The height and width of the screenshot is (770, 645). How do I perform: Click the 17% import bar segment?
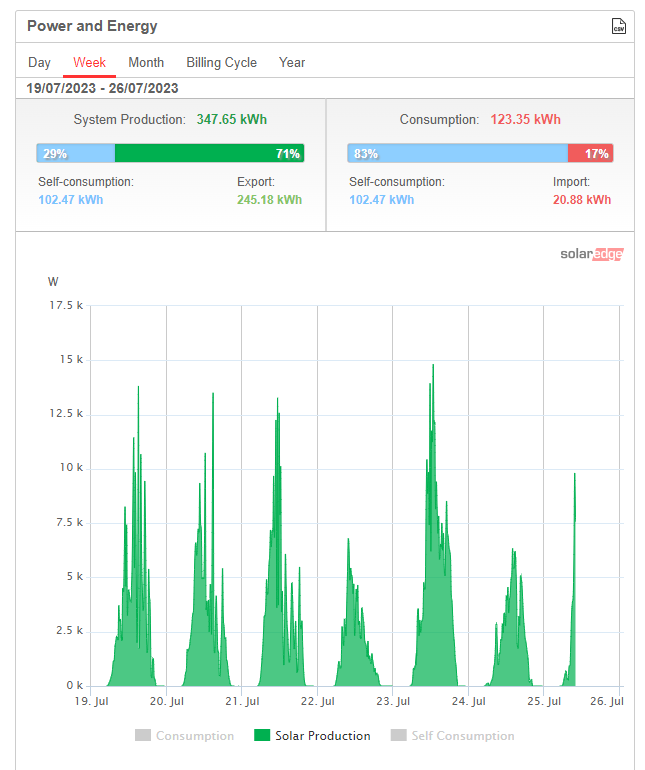[590, 153]
